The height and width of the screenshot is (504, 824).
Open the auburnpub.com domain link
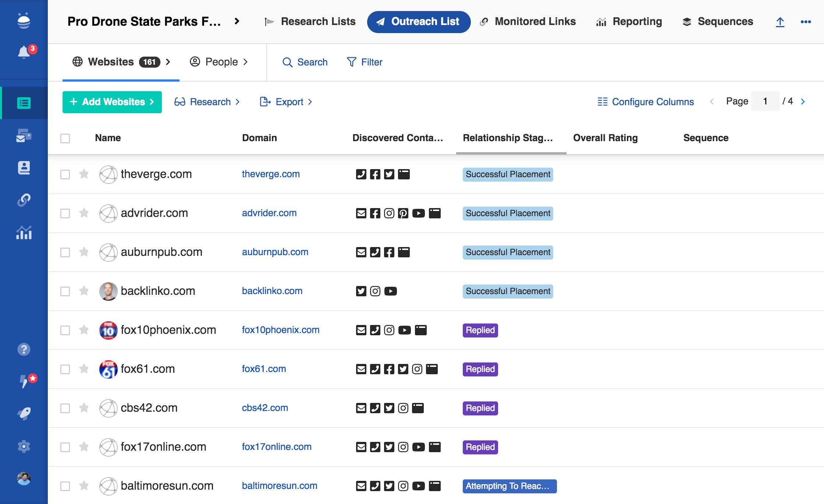(275, 252)
